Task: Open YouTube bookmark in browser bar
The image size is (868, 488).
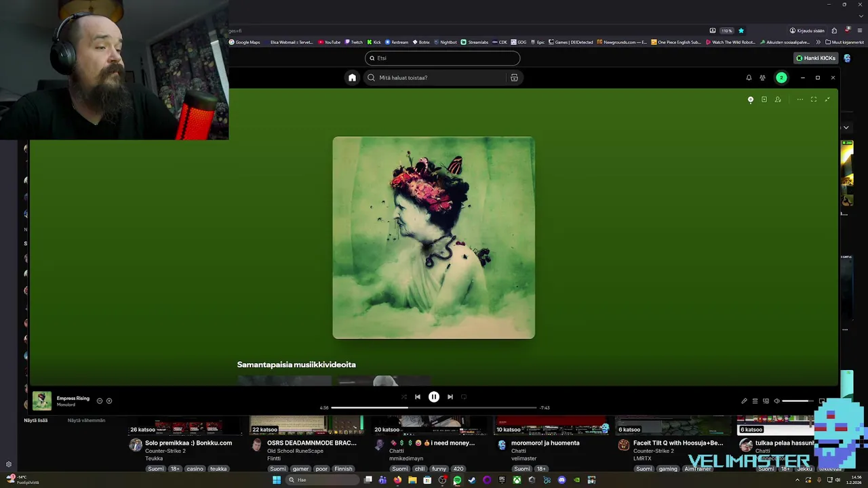Action: coord(330,42)
